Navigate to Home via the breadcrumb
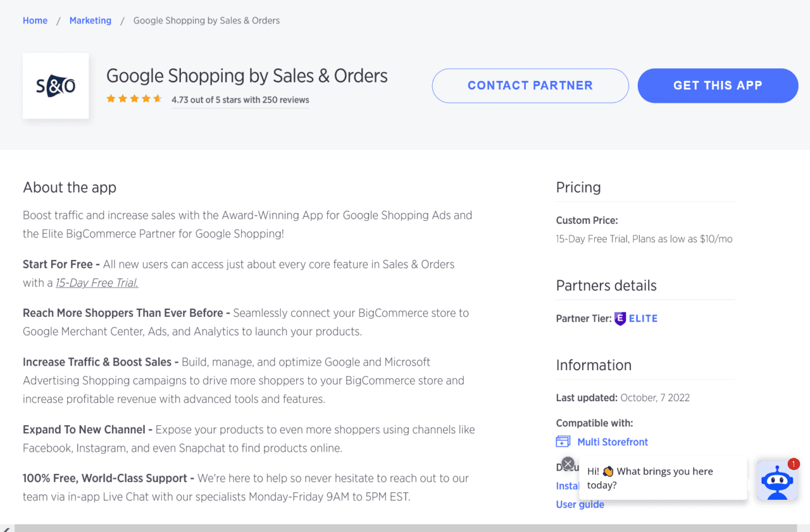 [x=35, y=20]
